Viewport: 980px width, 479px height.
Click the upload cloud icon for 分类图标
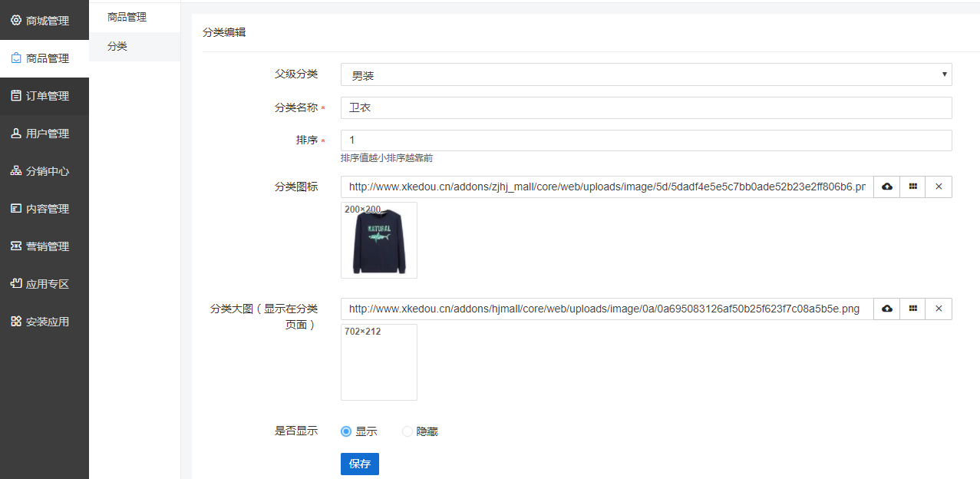(x=886, y=187)
